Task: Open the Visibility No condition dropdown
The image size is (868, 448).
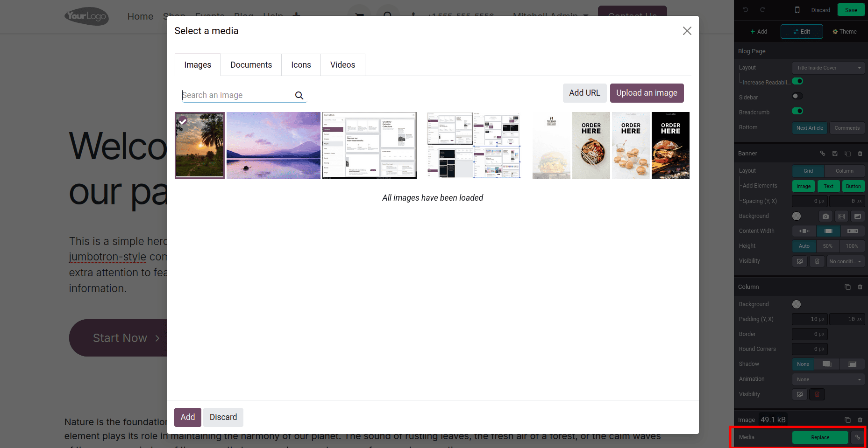Action: (x=846, y=261)
